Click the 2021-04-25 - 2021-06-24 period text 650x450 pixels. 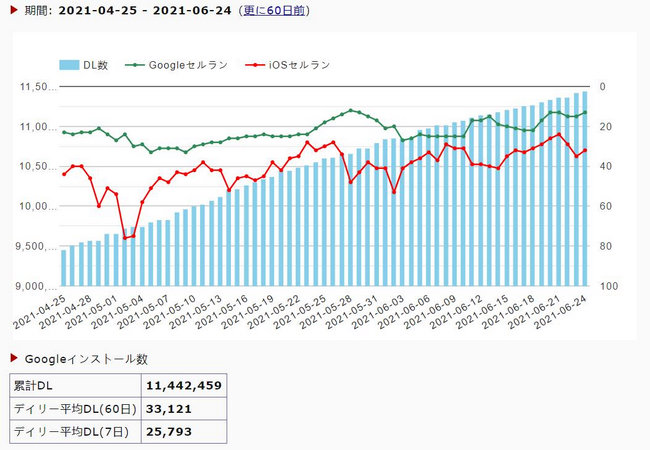(x=145, y=10)
